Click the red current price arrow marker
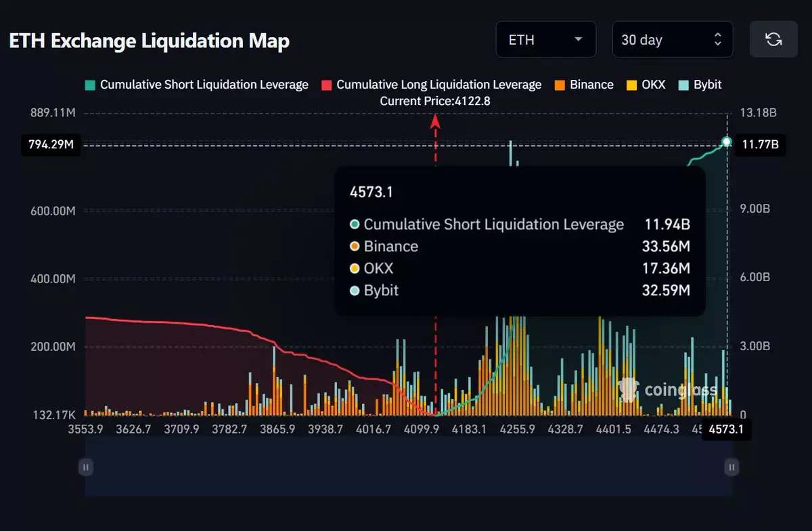This screenshot has width=812, height=531. tap(435, 122)
